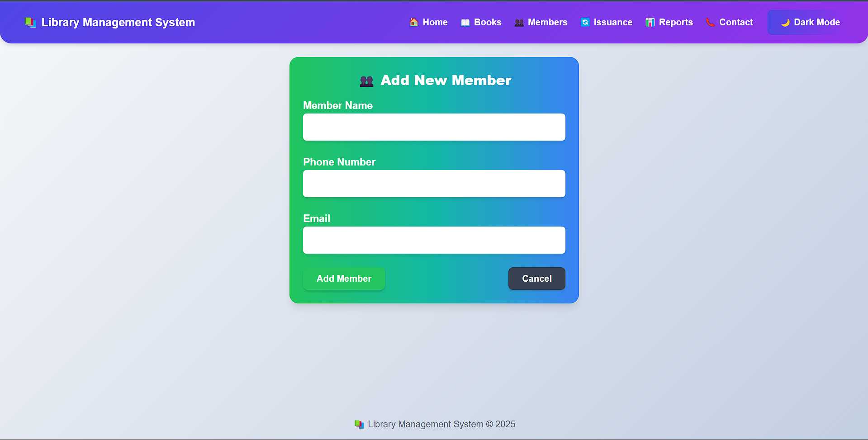Click the open book icon beside Books
Viewport: 868px width, 440px height.
[465, 23]
